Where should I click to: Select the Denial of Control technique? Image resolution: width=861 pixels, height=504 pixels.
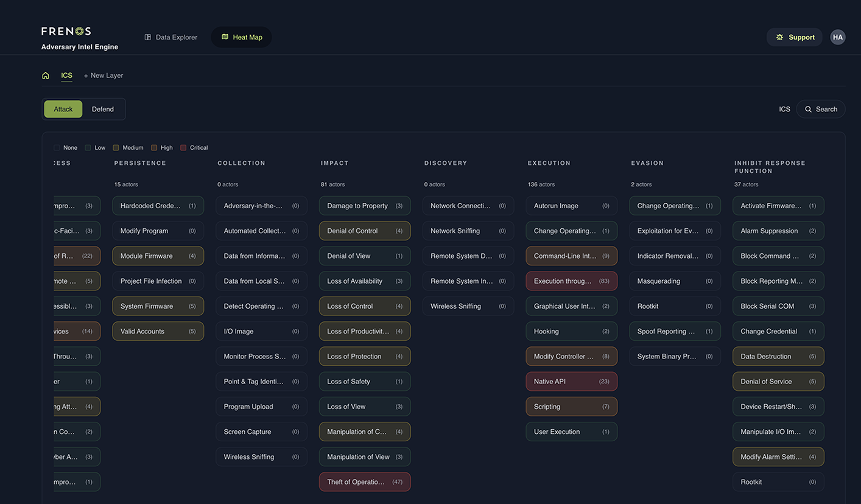(x=364, y=231)
